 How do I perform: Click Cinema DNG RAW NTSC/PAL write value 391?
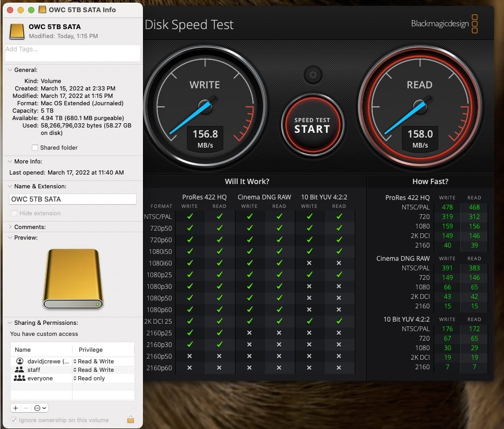[447, 268]
